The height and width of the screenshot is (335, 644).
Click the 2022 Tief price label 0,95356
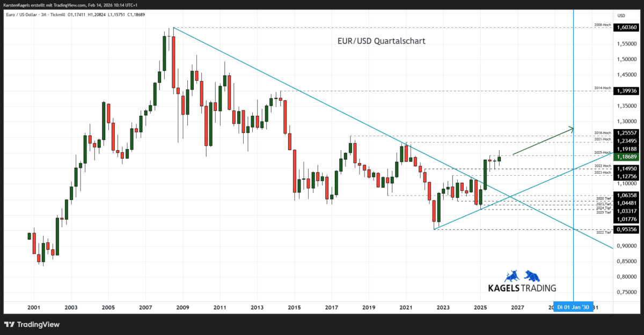[626, 229]
